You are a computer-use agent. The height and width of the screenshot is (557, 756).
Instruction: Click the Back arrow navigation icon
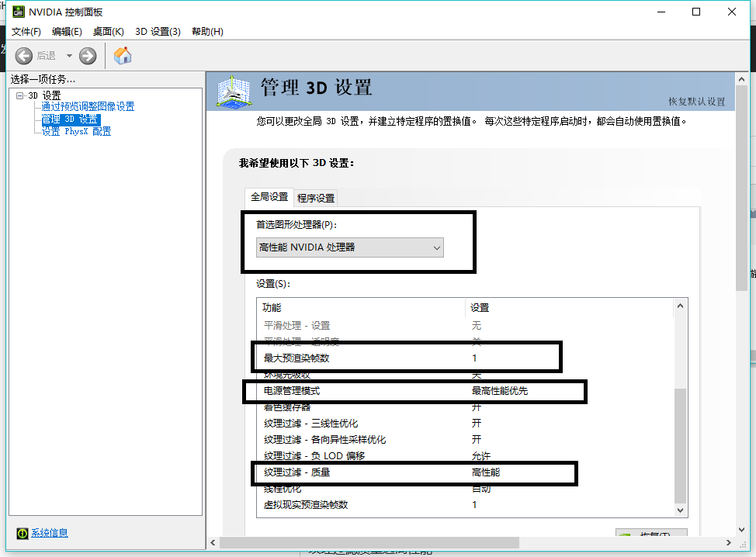point(24,55)
